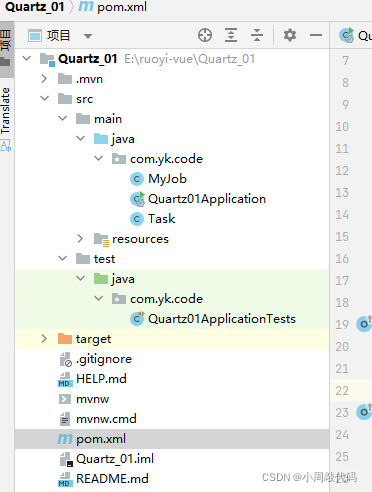Image resolution: width=372 pixels, height=492 pixels.
Task: Open the Translate side tool window
Action: 6,119
